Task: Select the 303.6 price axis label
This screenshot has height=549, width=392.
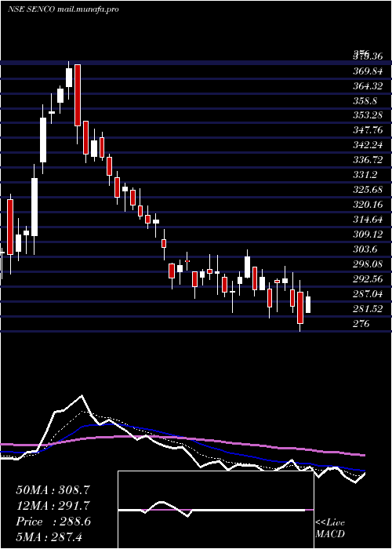Action: [x=365, y=249]
